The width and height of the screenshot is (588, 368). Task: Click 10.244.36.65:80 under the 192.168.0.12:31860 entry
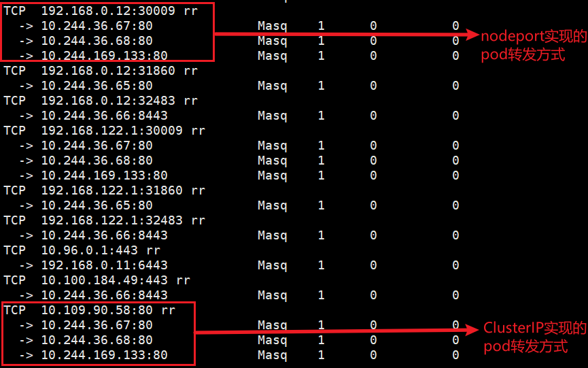pyautogui.click(x=97, y=86)
